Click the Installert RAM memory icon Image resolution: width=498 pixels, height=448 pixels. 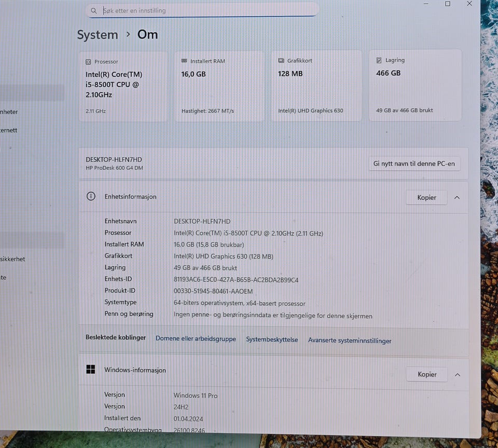[x=184, y=61]
